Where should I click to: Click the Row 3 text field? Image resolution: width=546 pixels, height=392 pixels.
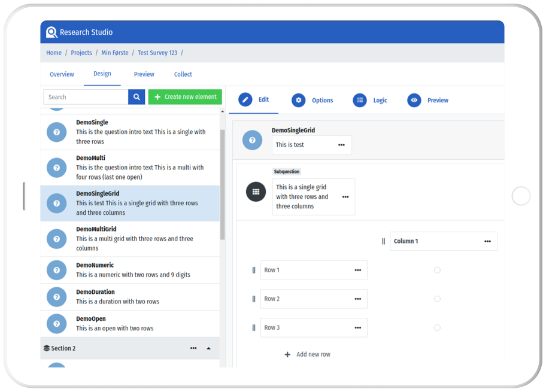click(314, 327)
